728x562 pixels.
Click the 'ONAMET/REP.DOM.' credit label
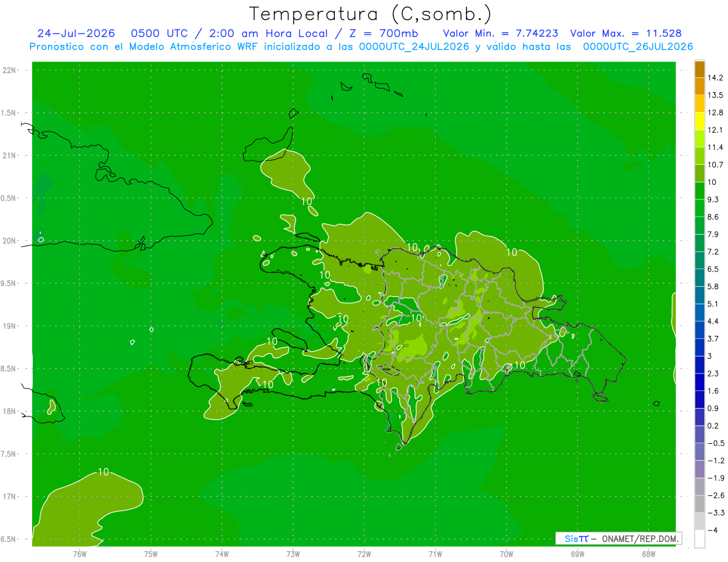pyautogui.click(x=640, y=538)
